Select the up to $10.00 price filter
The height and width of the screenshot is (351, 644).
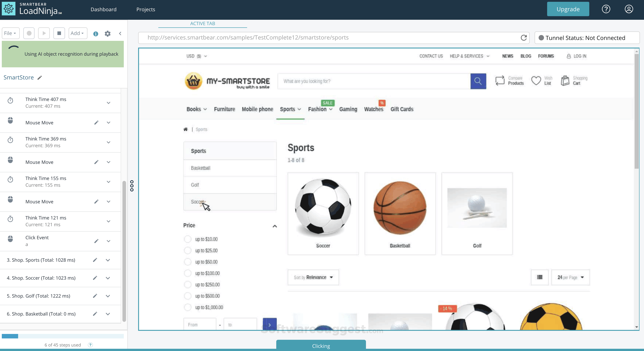click(x=187, y=239)
